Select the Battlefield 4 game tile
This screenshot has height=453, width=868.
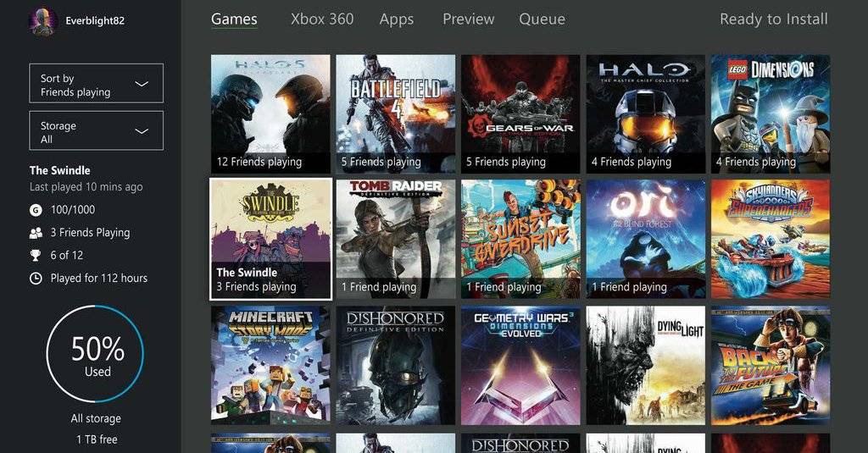tap(395, 114)
